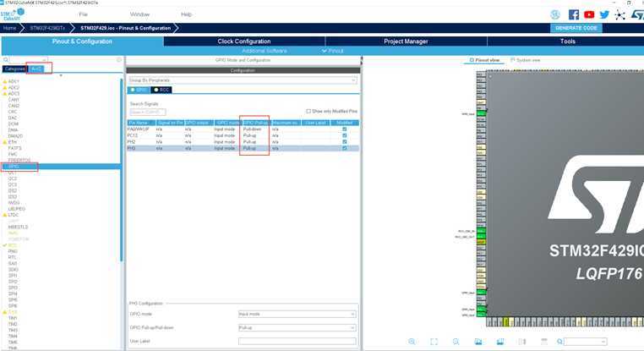This screenshot has height=351, width=644.
Task: Select the Pinout & Configuration tab
Action: (82, 41)
